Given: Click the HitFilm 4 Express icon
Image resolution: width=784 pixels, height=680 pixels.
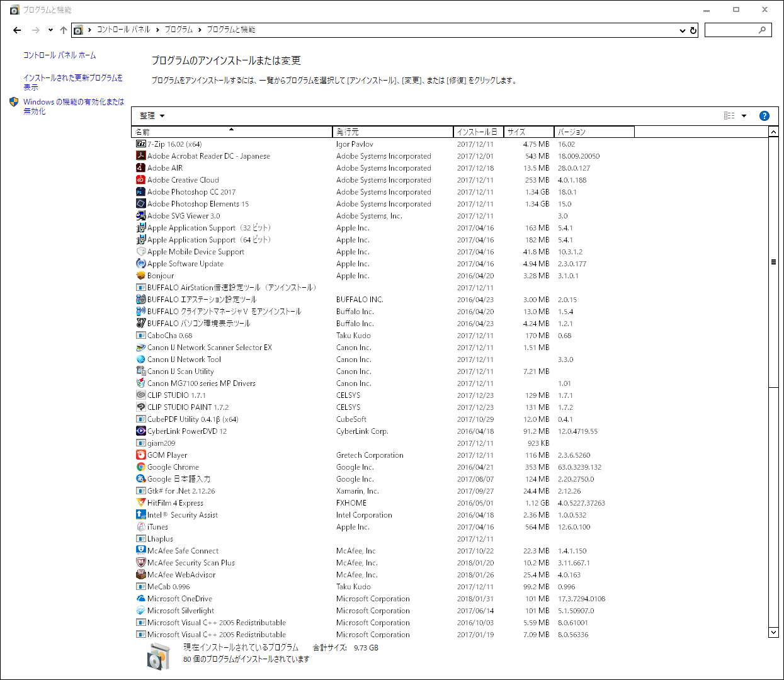Looking at the screenshot, I should click(x=141, y=503).
